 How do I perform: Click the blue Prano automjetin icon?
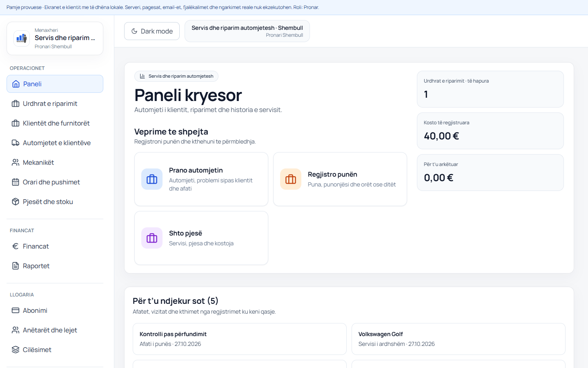point(152,179)
